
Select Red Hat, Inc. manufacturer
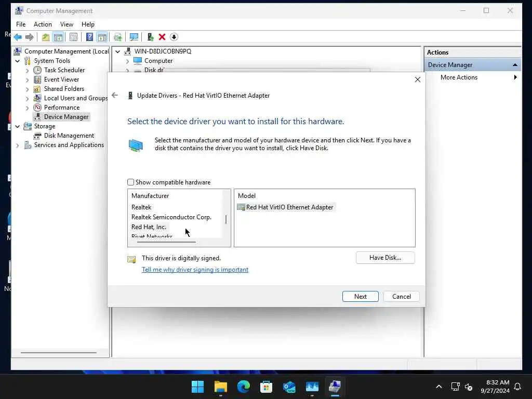[x=149, y=227]
